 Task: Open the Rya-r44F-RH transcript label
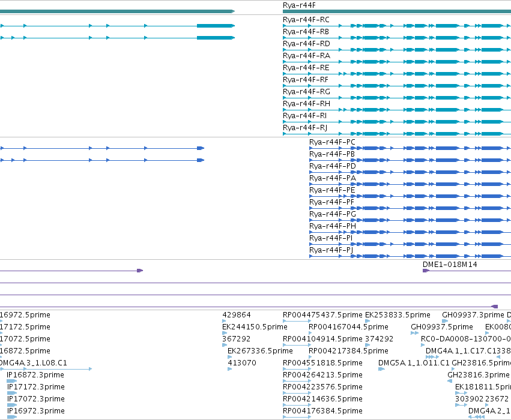pos(306,104)
